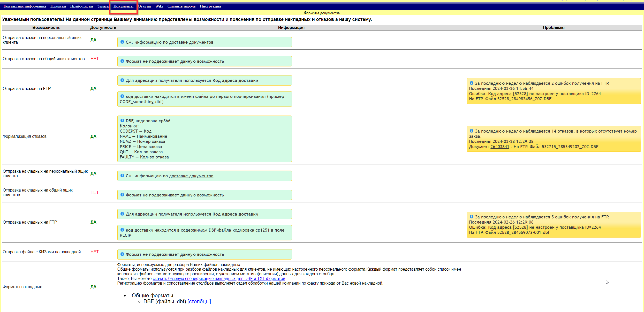Click 'Отправка накладных на FTP' row label
This screenshot has width=644, height=312.
(30, 222)
